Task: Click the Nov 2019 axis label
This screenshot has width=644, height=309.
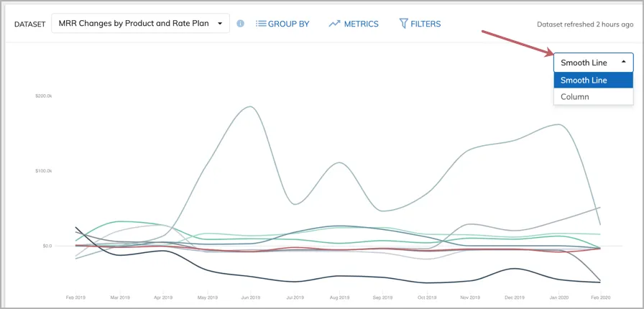Action: click(x=470, y=297)
